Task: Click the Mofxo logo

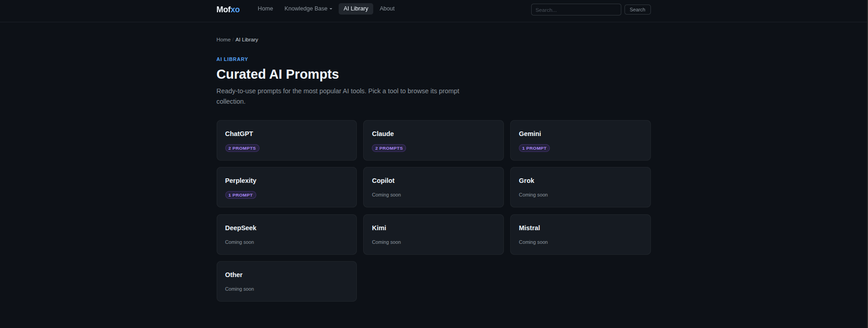Action: click(x=228, y=9)
